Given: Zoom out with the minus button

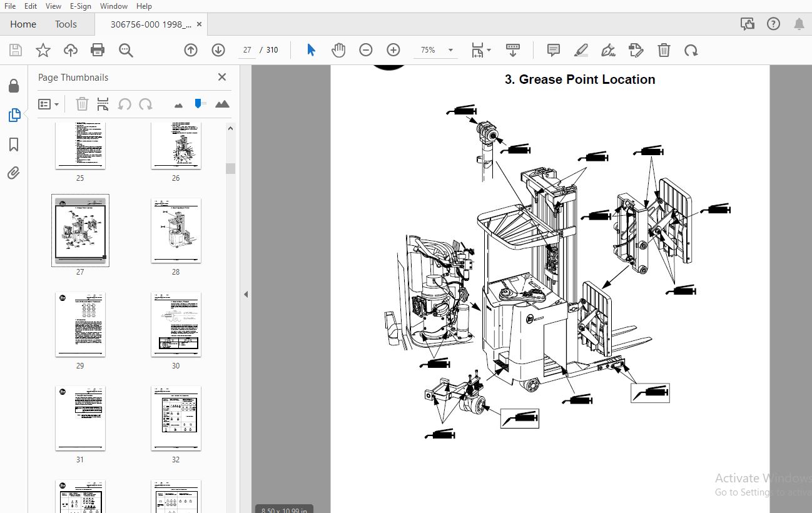Looking at the screenshot, I should point(366,50).
